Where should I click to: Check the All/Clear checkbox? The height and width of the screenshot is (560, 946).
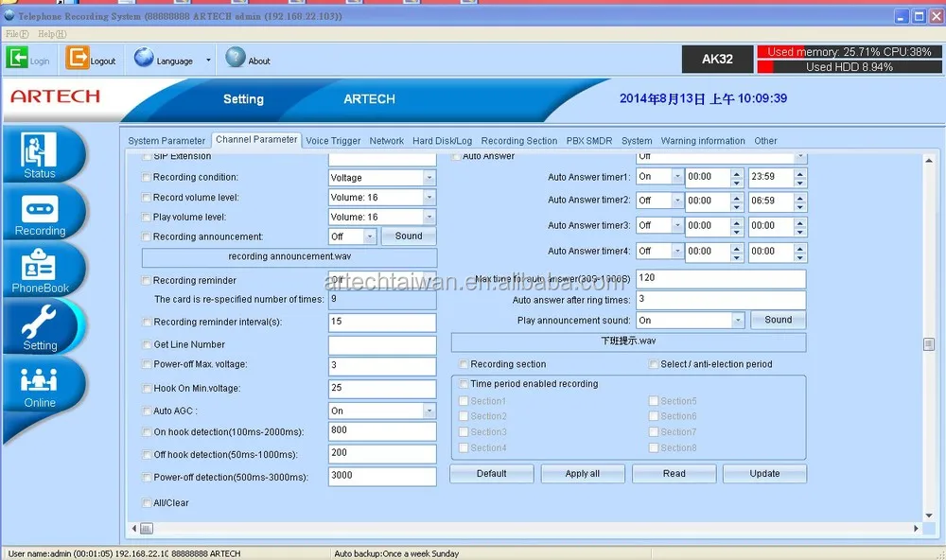[146, 502]
